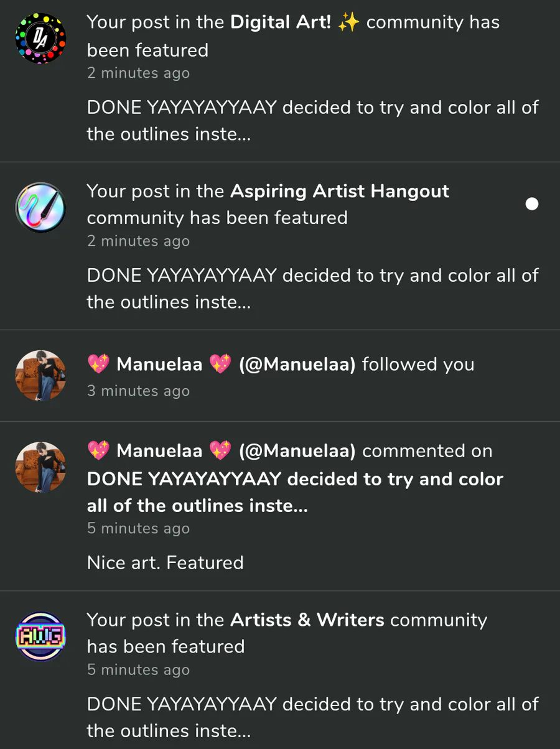560x749 pixels.
Task: Open Manuelaa's avatar in the follow notification
Action: tap(40, 375)
